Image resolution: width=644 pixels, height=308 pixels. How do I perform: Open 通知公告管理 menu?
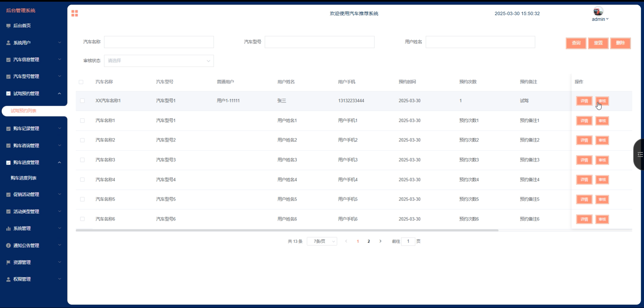coord(34,246)
